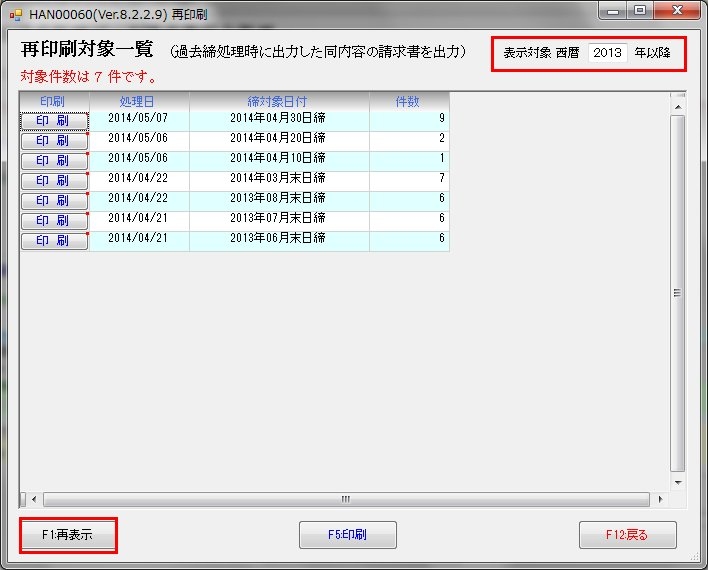Select count cell 7 in 2014年03月末日締 row
This screenshot has height=570, width=708.
pyautogui.click(x=410, y=181)
